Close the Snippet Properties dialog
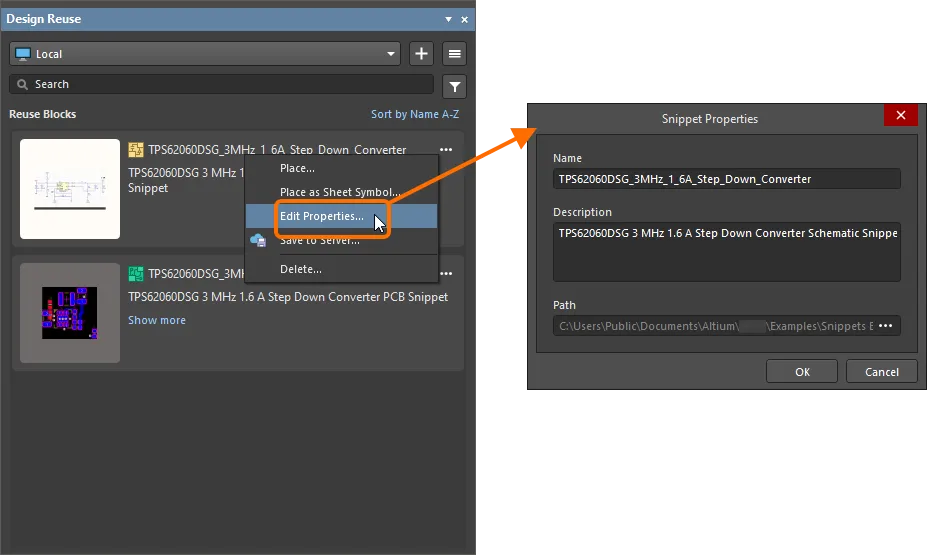Viewport: 927px width, 555px height. [900, 115]
